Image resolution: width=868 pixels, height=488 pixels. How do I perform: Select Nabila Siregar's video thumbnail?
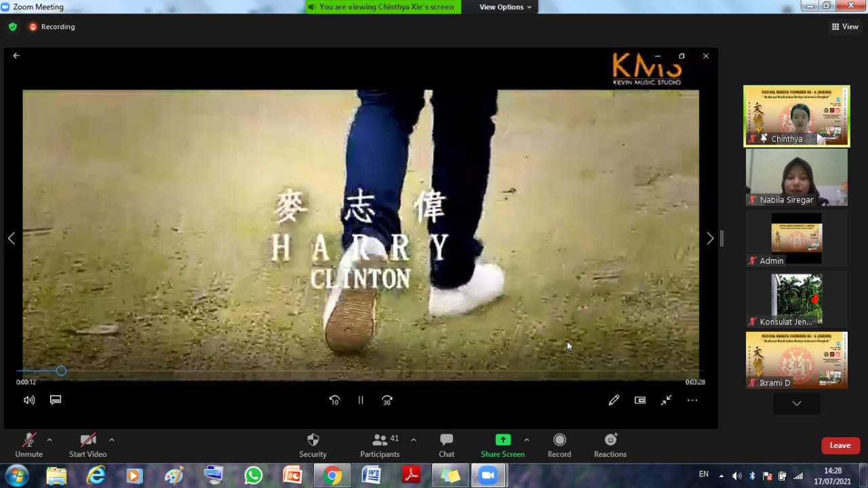pyautogui.click(x=797, y=177)
